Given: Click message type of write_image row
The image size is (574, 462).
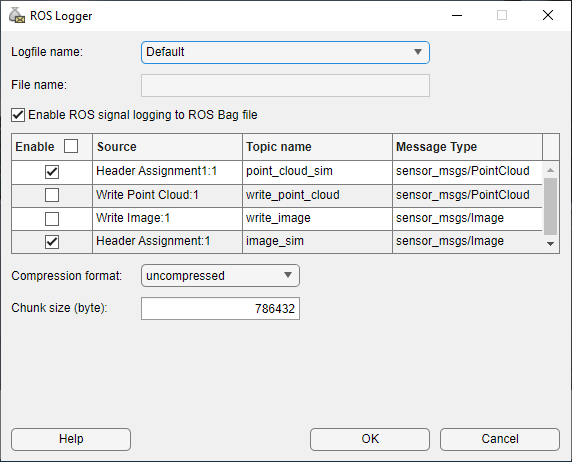Looking at the screenshot, I should 467,219.
